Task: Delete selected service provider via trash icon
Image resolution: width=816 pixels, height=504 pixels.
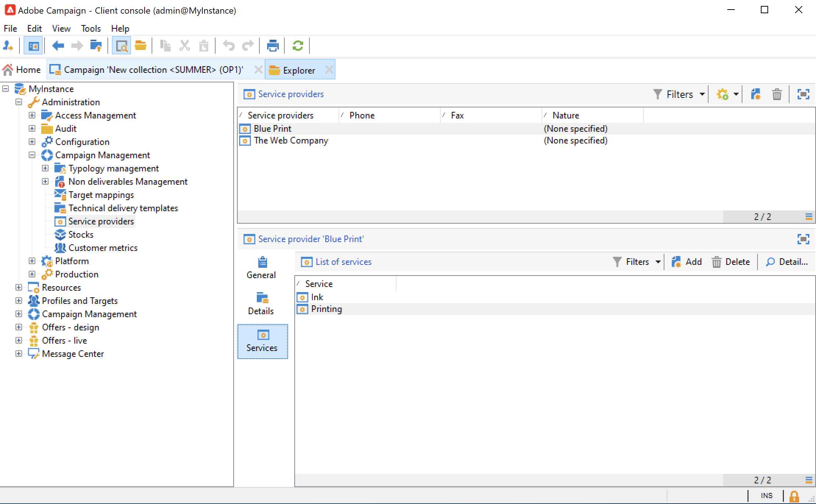Action: click(777, 95)
